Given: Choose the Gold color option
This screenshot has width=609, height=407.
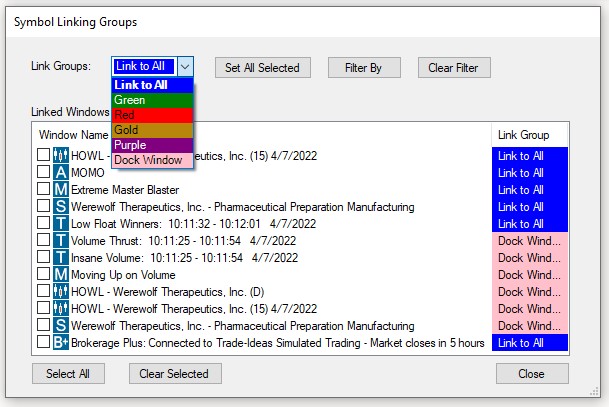Looking at the screenshot, I should (147, 130).
